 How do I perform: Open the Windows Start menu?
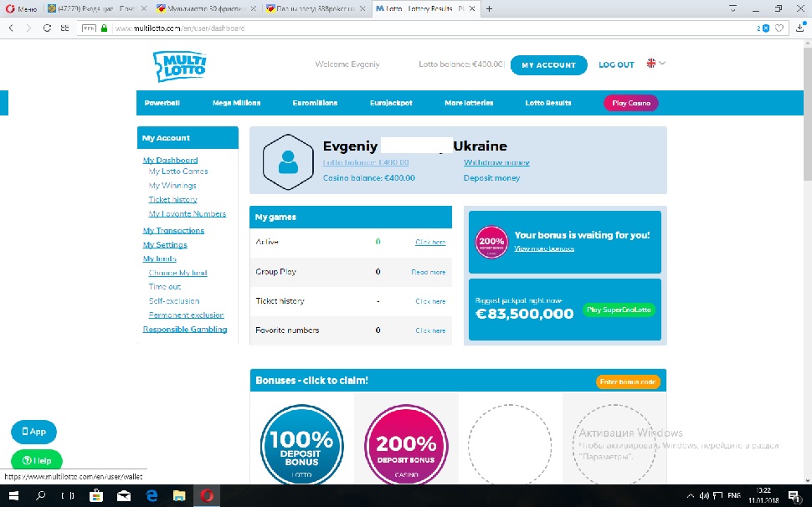click(13, 495)
